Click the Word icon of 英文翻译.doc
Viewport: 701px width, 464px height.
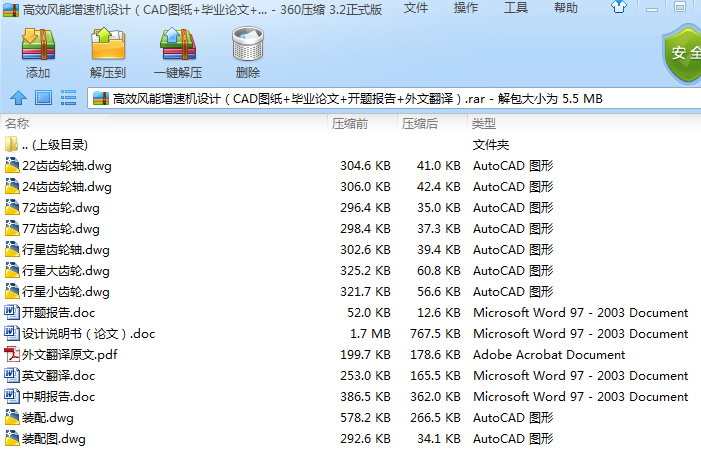[12, 375]
